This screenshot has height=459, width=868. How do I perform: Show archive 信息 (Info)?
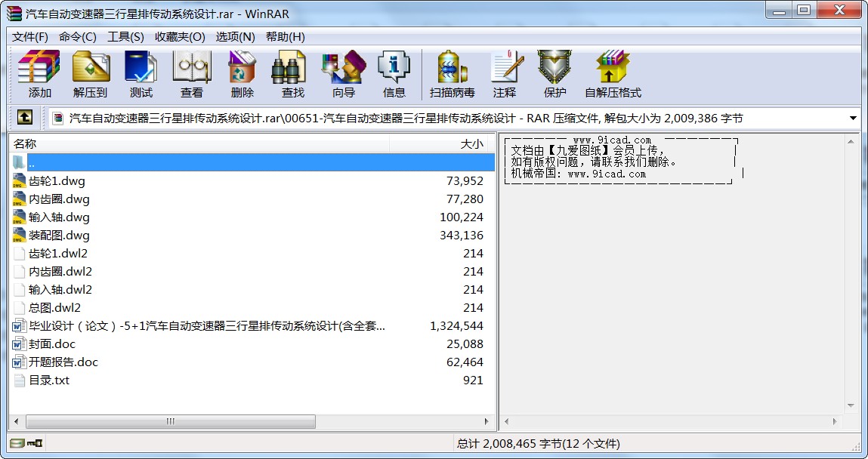click(394, 74)
